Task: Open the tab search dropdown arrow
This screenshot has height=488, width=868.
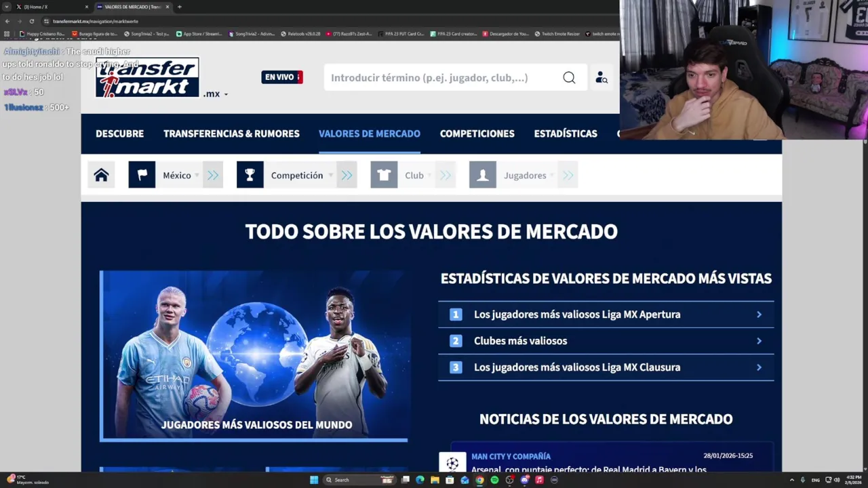Action: click(7, 7)
